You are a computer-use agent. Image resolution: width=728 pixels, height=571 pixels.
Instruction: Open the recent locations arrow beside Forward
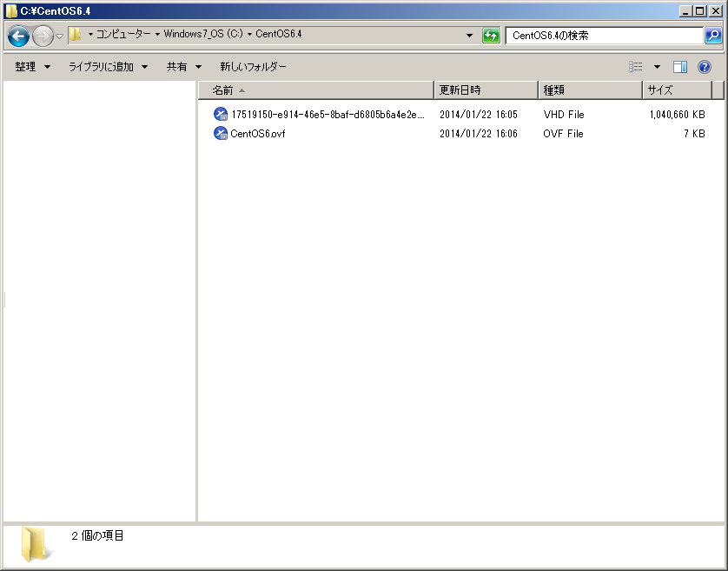59,36
